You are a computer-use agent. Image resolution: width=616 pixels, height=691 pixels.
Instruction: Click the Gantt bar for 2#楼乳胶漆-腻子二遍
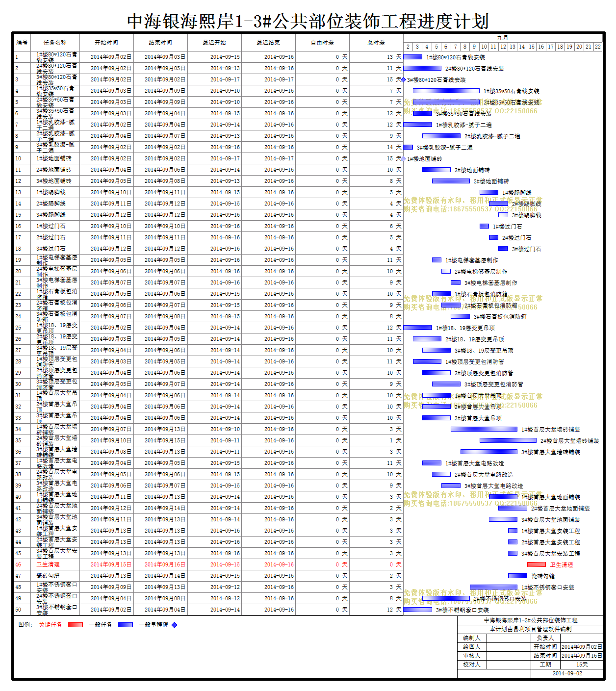pyautogui.click(x=441, y=136)
